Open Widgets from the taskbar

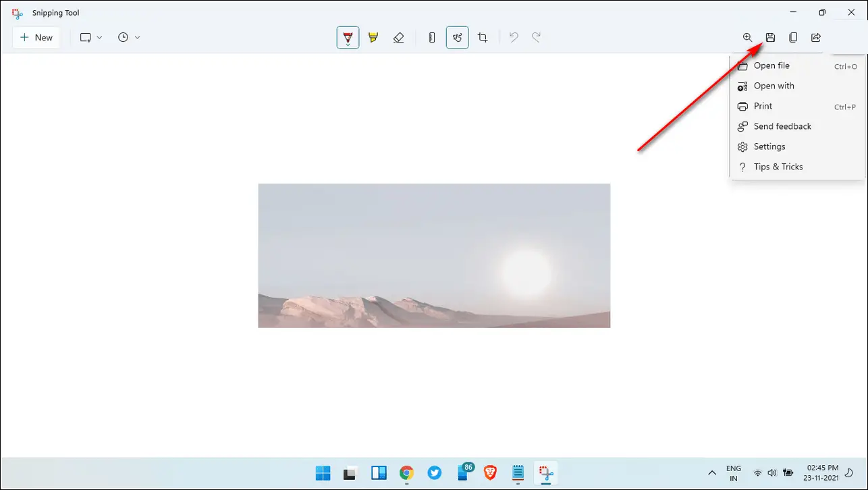pos(379,473)
